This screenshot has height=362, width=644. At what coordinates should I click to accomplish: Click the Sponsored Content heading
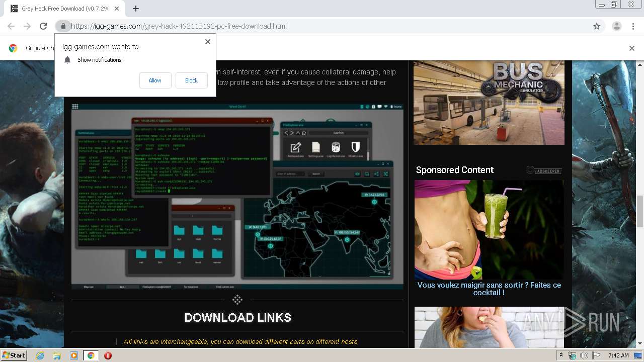point(455,170)
